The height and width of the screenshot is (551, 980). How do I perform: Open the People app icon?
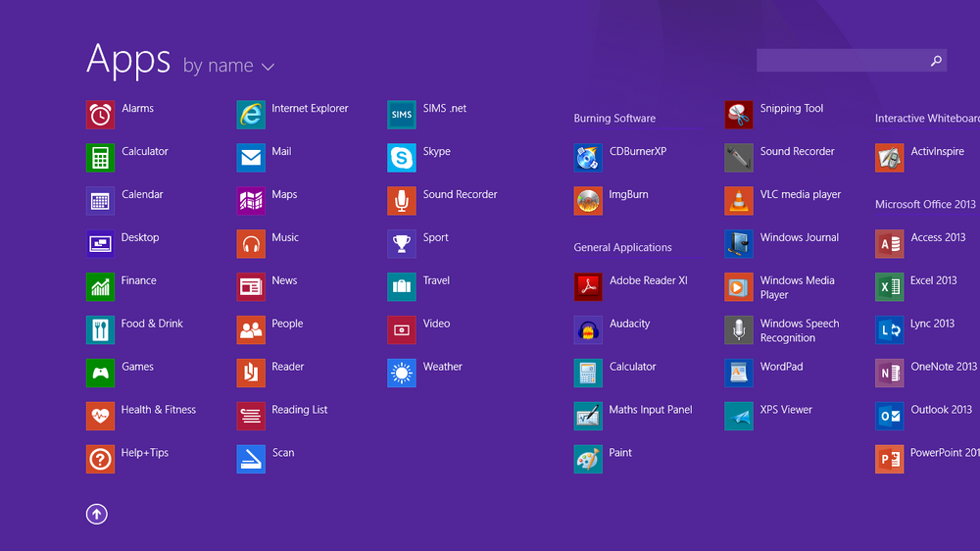pos(251,330)
